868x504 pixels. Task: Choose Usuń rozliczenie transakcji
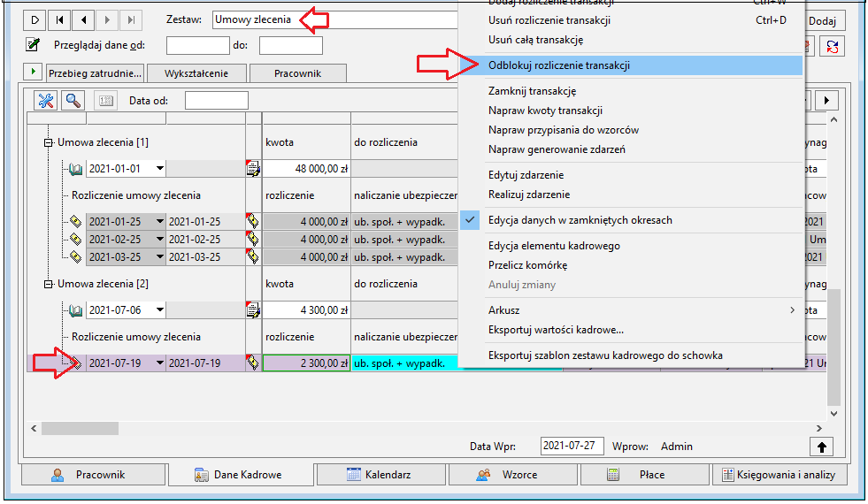pos(631,20)
